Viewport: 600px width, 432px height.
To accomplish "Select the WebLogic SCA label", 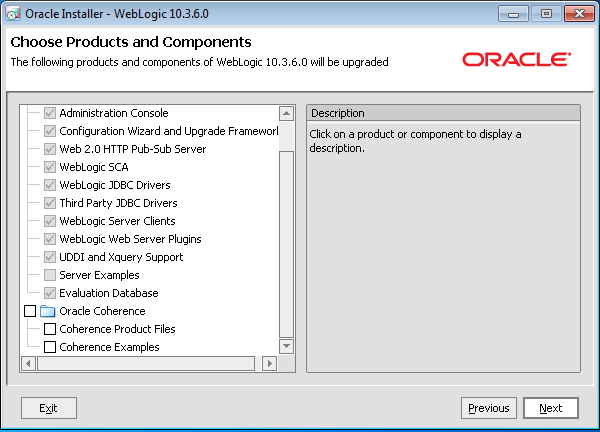I will [x=94, y=167].
